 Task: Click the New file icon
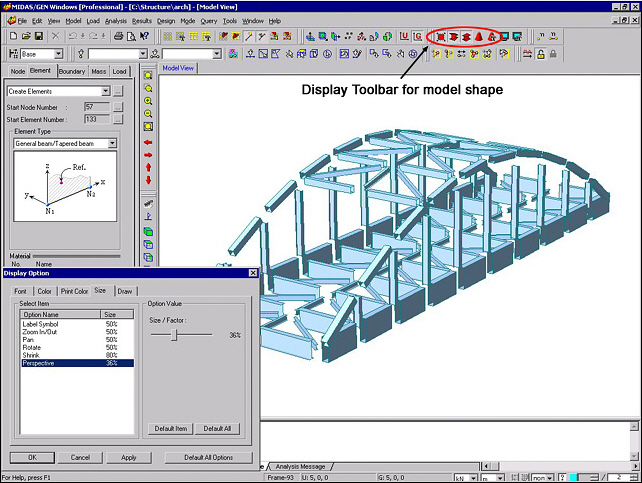13,36
